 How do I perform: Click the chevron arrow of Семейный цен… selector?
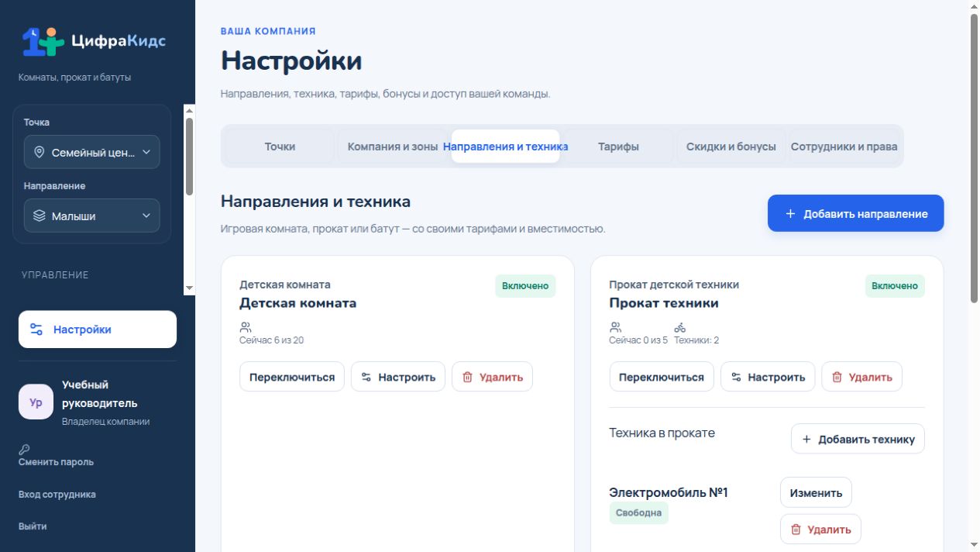146,153
